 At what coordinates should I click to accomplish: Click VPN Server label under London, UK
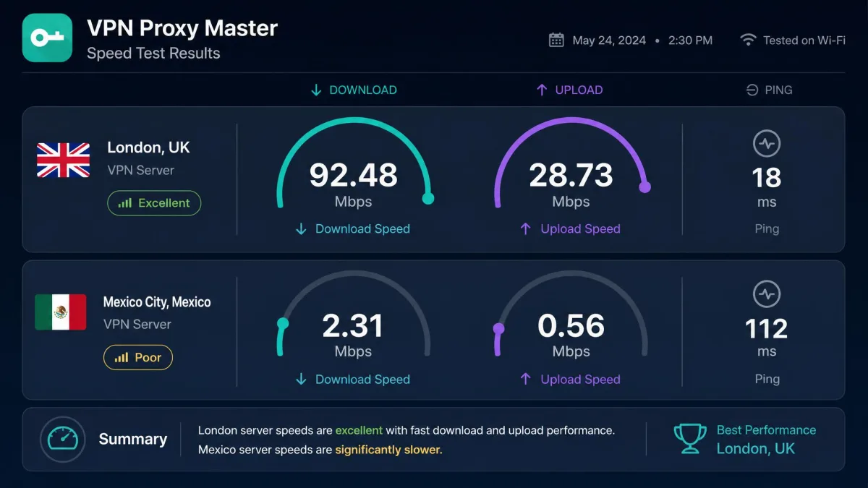[x=141, y=171]
